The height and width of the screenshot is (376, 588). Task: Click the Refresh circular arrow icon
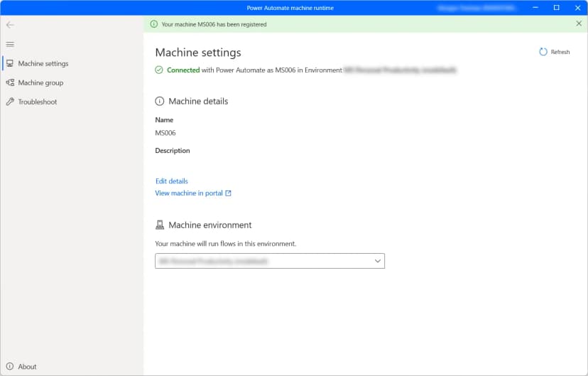coord(543,52)
